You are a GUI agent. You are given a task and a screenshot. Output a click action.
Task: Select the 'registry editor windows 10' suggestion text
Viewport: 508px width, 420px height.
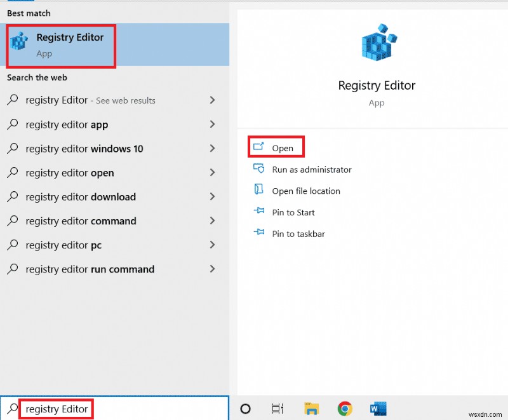coord(84,149)
